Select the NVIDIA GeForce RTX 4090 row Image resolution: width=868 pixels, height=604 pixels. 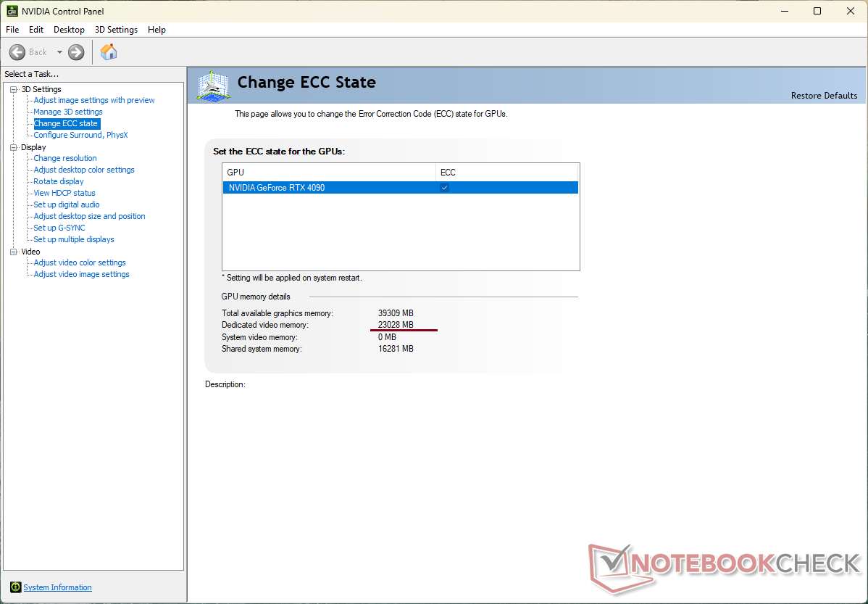pos(400,188)
